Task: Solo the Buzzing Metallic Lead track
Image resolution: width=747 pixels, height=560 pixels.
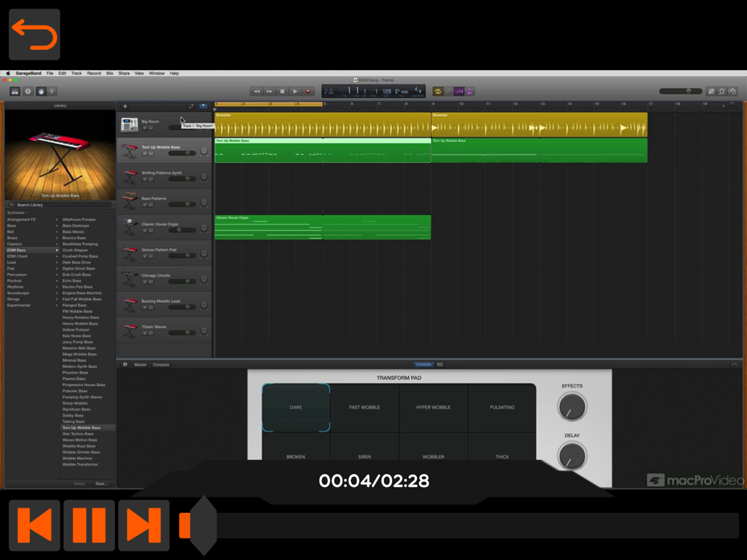Action: pyautogui.click(x=151, y=308)
